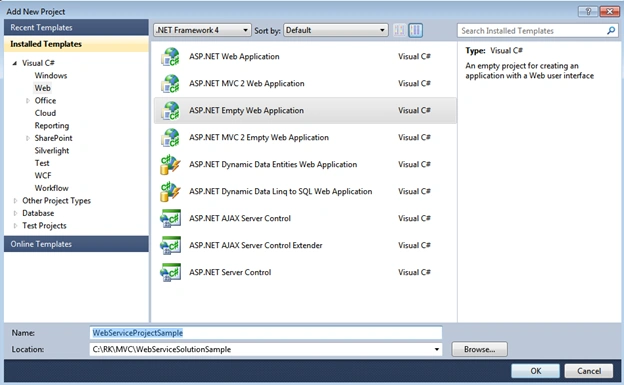This screenshot has height=385, width=624.
Task: Select the Database category label
Action: 38,213
